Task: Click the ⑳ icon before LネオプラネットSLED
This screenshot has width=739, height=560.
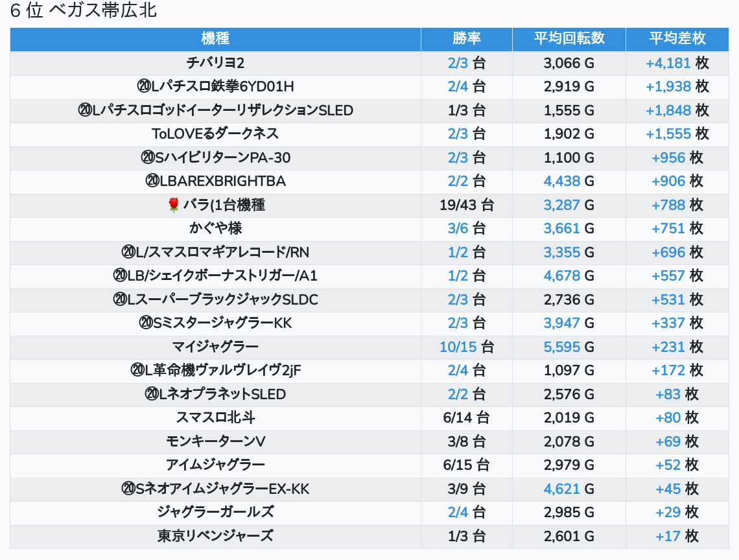Action: (x=152, y=394)
